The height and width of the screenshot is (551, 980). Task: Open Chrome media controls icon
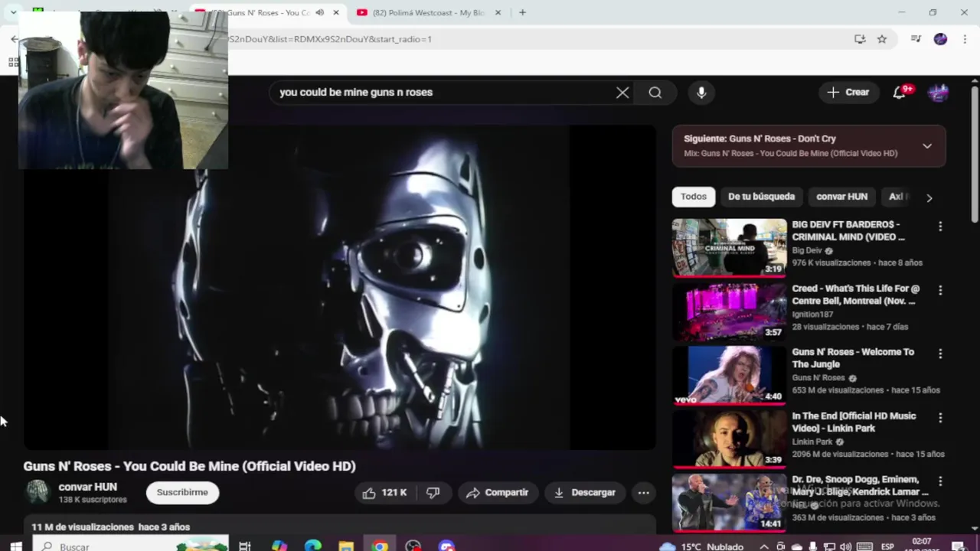[916, 39]
